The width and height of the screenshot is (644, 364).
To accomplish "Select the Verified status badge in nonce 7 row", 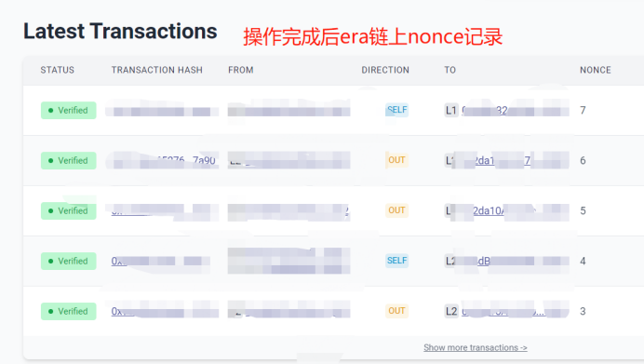I will tap(69, 111).
